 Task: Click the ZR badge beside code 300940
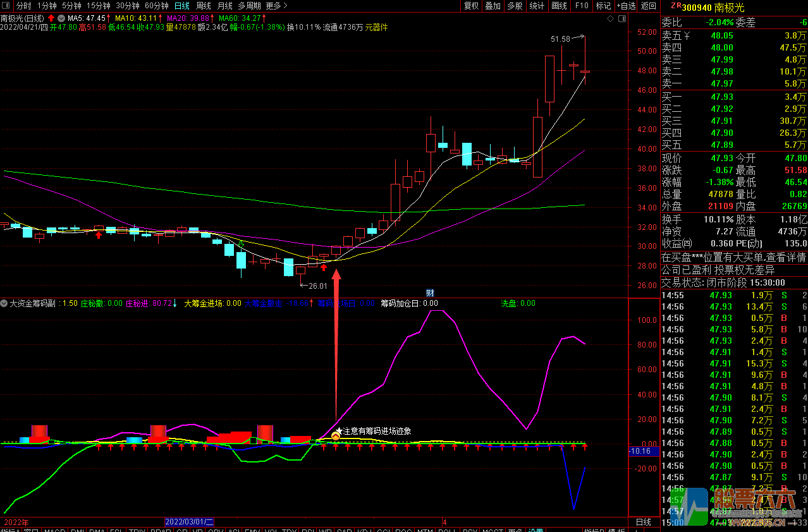click(675, 6)
